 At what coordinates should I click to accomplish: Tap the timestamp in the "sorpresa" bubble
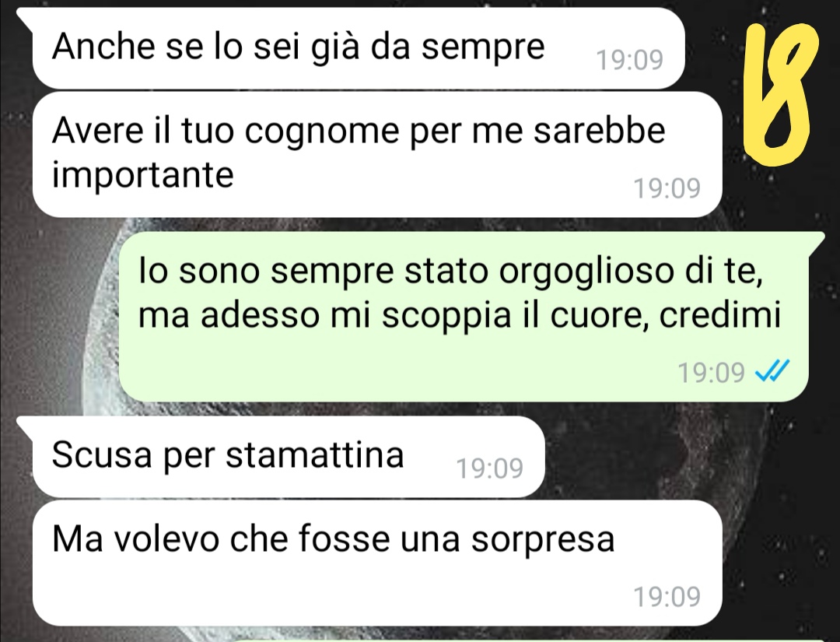pyautogui.click(x=667, y=596)
